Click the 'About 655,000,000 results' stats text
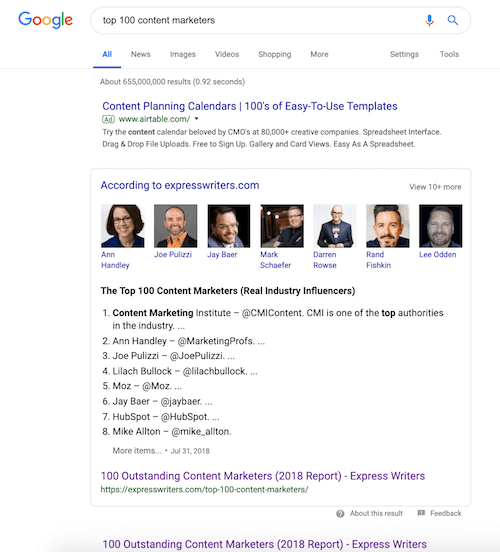Screen dimensions: 500x552 point(172,82)
